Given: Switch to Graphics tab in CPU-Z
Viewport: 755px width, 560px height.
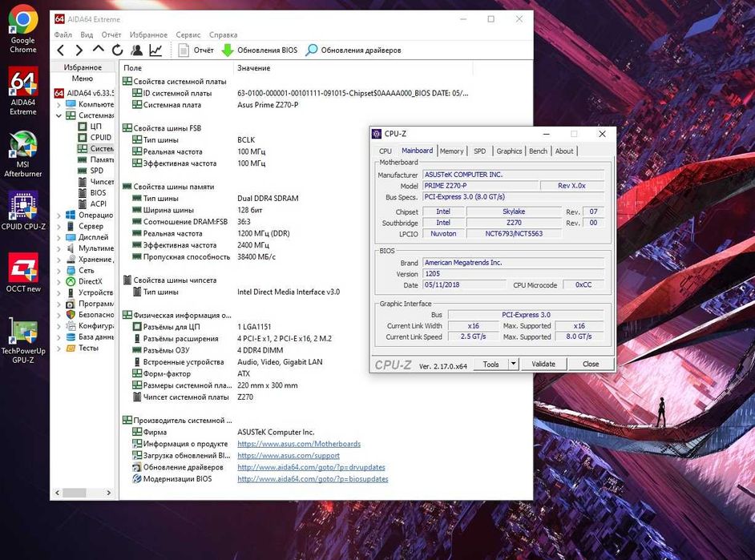Looking at the screenshot, I should (509, 151).
